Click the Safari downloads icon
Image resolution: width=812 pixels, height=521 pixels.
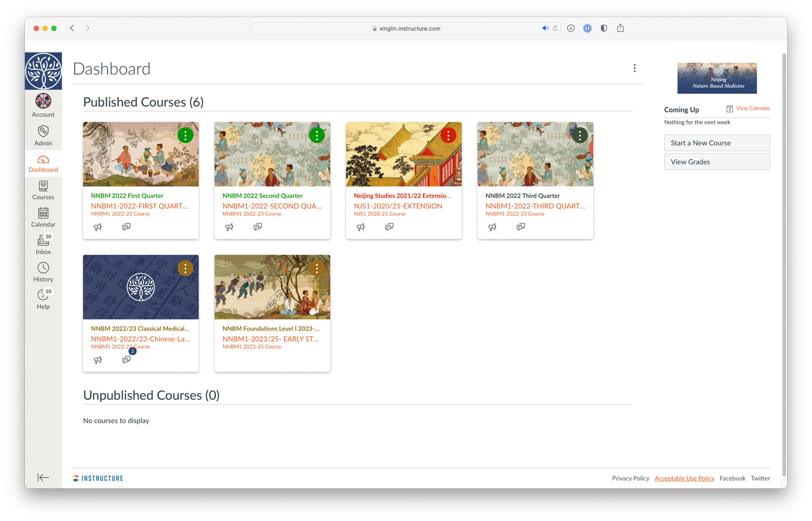571,28
